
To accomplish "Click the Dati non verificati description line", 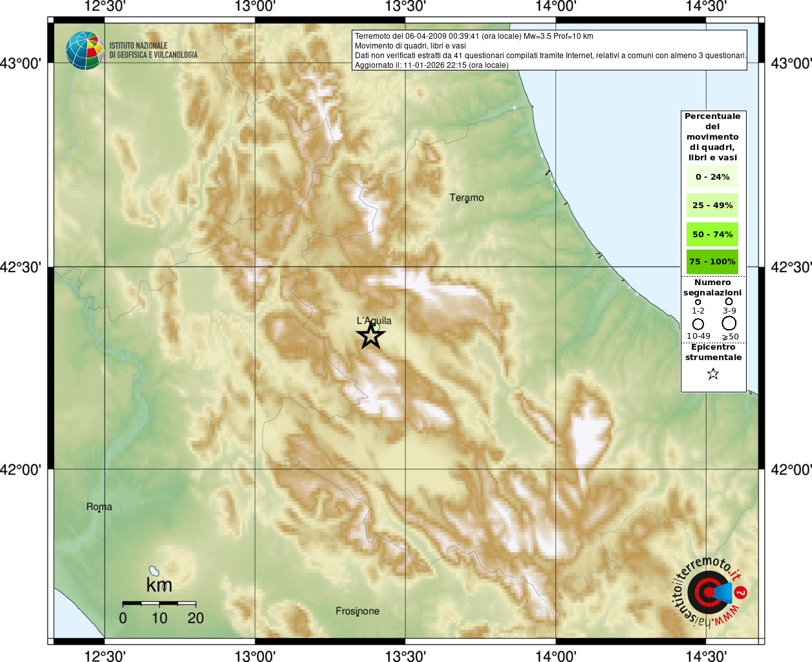I will [550, 56].
